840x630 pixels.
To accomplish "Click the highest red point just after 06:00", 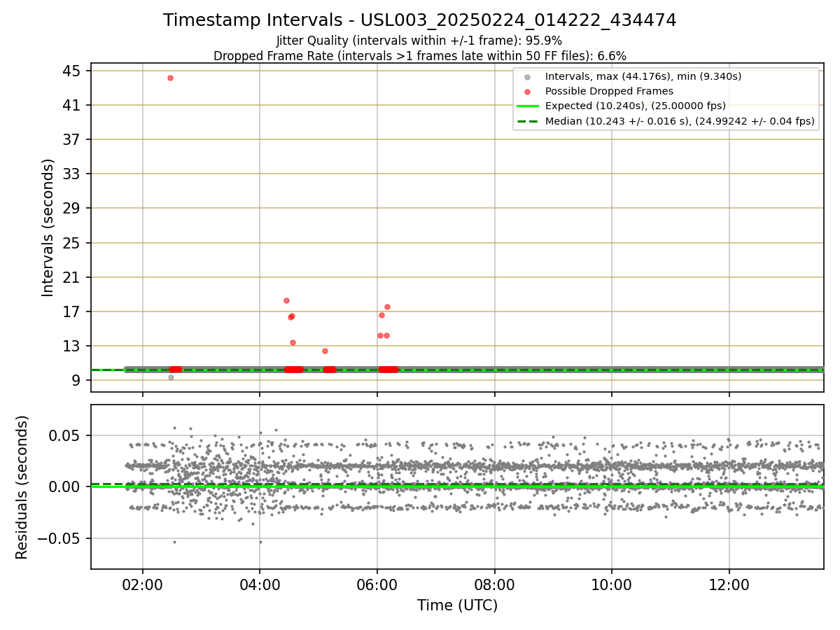I will click(387, 307).
